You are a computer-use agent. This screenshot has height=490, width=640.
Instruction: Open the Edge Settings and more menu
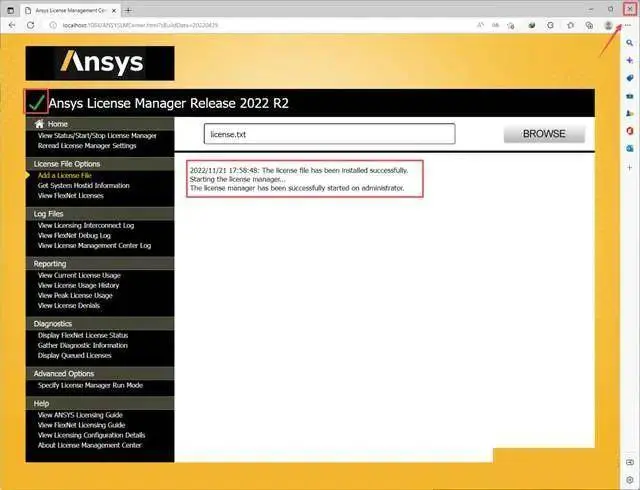pos(628,25)
